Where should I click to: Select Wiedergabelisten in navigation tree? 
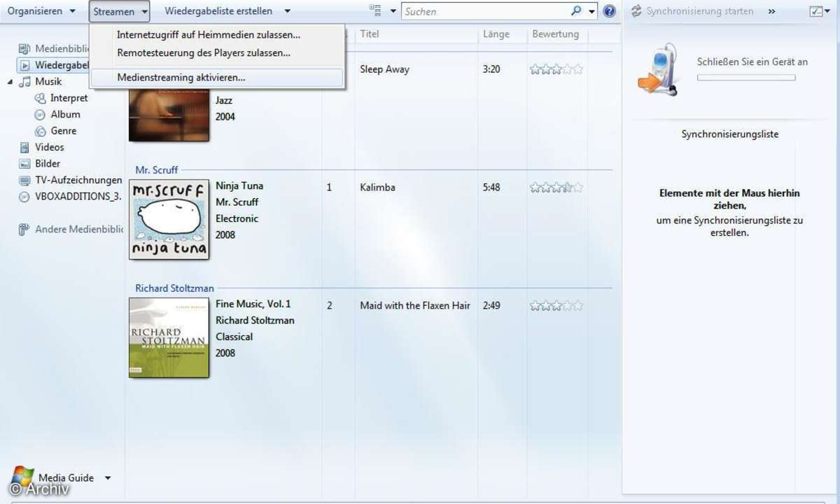click(54, 65)
